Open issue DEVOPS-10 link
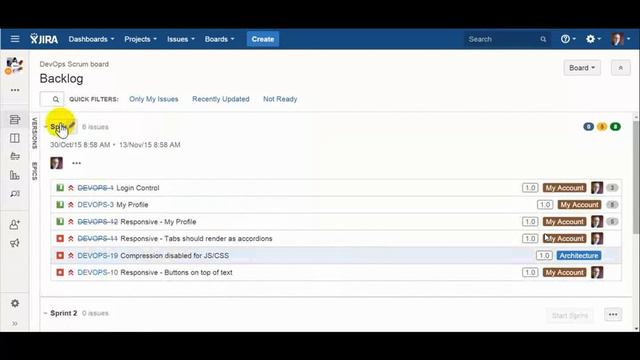640x360 pixels. tap(98, 272)
